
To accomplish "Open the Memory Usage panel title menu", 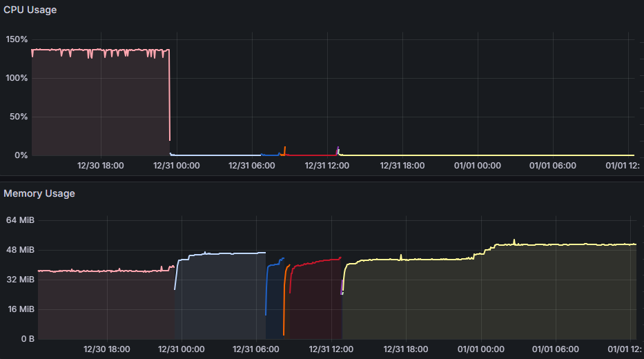I will tap(39, 194).
